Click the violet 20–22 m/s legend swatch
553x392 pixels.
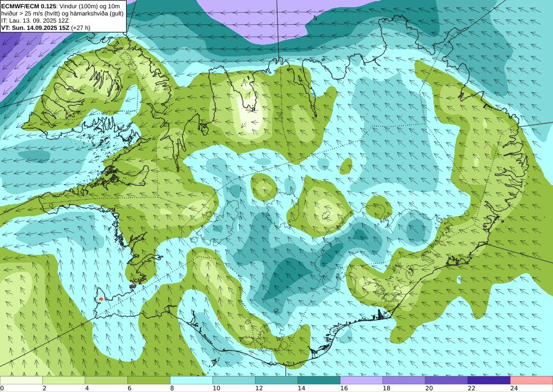(446, 380)
